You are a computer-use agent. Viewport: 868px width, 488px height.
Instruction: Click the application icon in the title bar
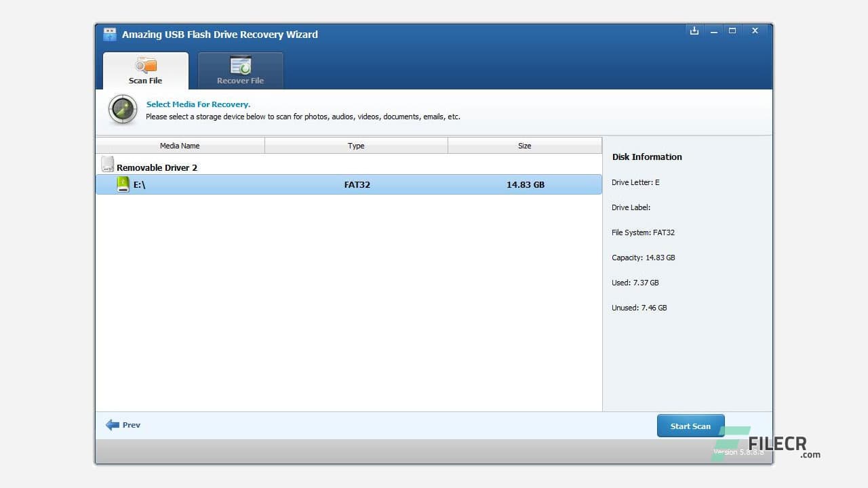109,34
